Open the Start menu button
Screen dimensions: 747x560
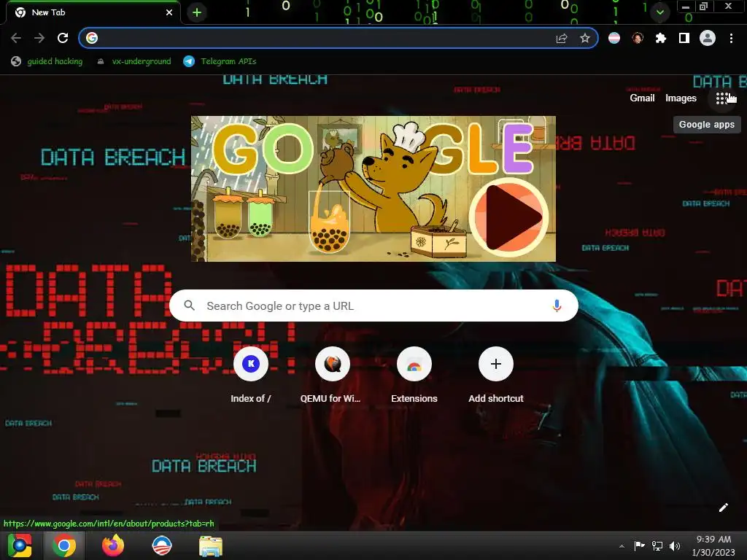tap(20, 545)
